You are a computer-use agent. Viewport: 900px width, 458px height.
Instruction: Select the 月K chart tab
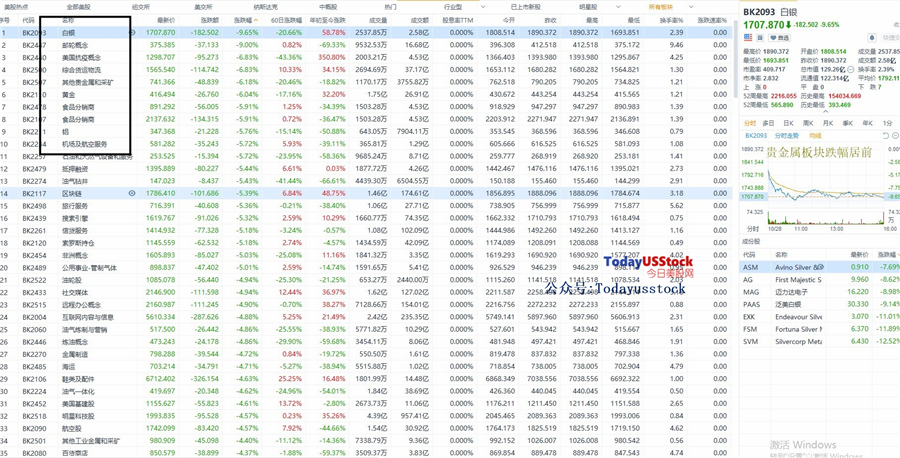(828, 123)
